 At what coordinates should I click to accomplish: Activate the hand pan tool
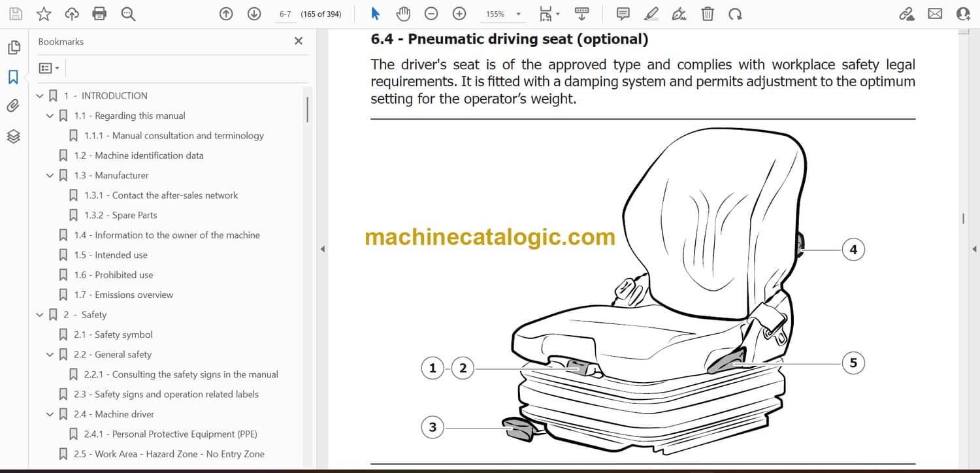(403, 14)
